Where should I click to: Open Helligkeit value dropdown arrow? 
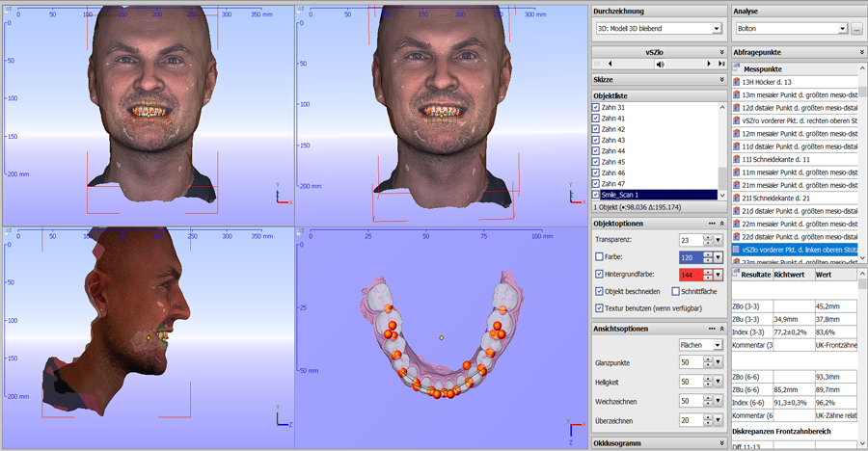tap(718, 382)
